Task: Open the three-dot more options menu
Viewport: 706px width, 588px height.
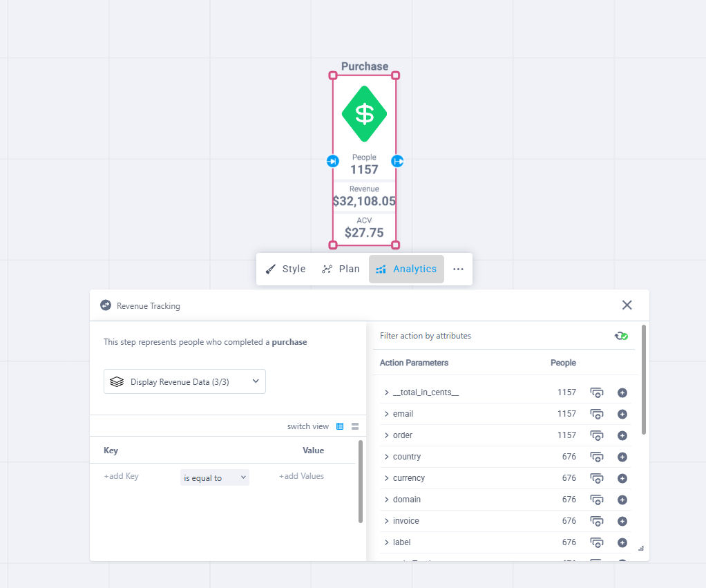Action: click(458, 269)
